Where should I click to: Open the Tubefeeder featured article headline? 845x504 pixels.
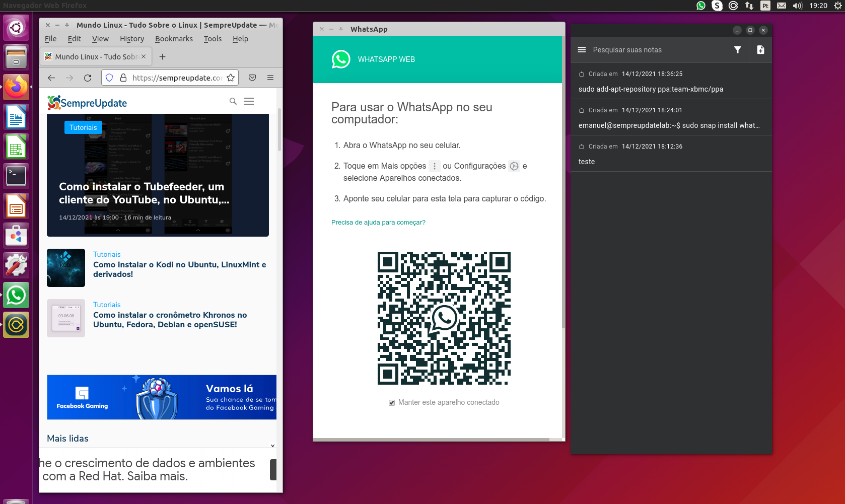click(144, 193)
